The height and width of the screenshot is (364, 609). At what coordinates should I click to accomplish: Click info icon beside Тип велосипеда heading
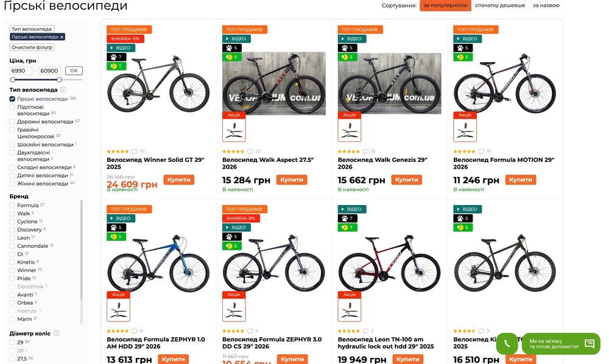click(63, 89)
